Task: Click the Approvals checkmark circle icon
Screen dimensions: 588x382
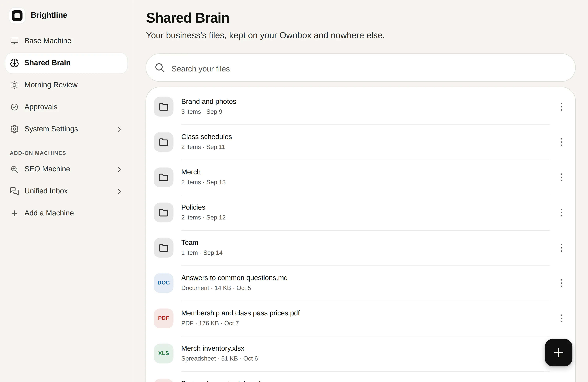Action: pos(14,107)
